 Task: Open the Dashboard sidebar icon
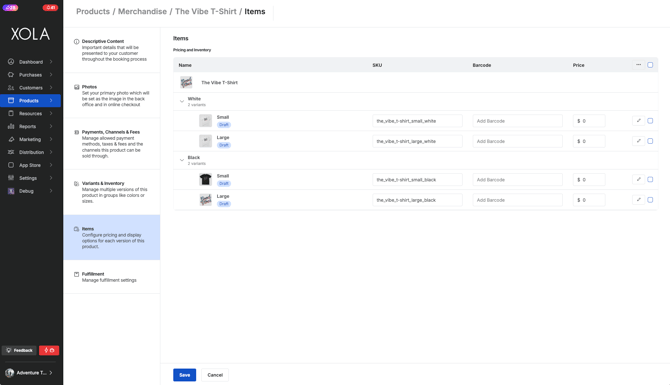[x=11, y=62]
